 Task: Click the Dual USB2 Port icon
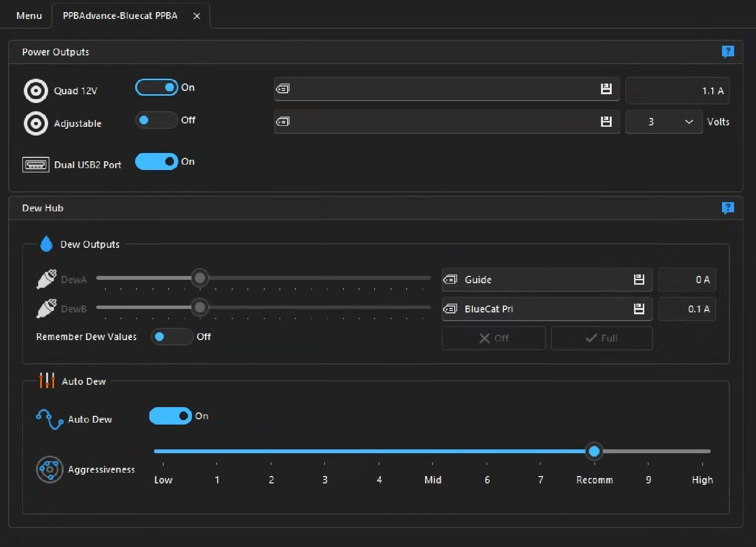[x=36, y=165]
